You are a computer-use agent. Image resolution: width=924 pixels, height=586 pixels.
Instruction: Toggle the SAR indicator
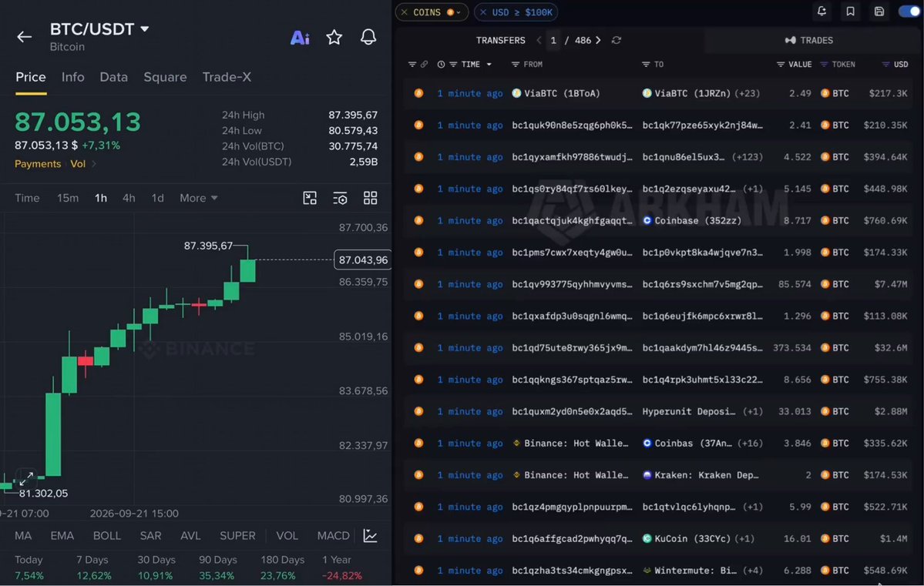coord(150,535)
